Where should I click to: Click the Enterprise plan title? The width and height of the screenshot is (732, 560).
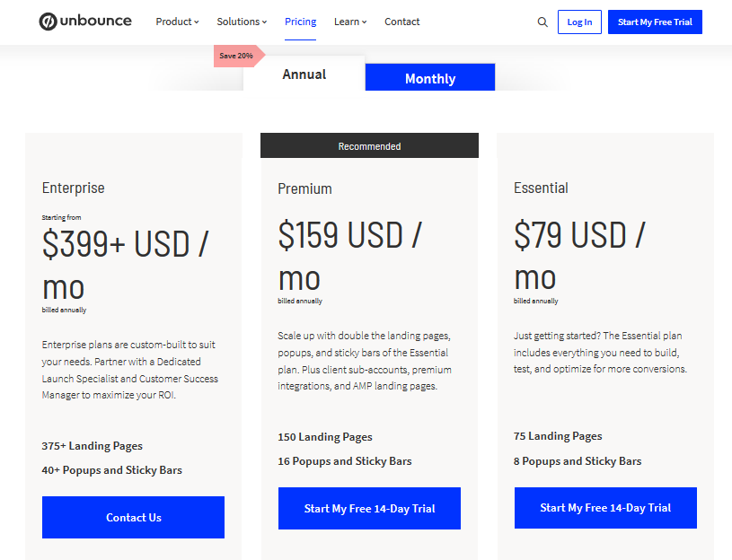74,188
